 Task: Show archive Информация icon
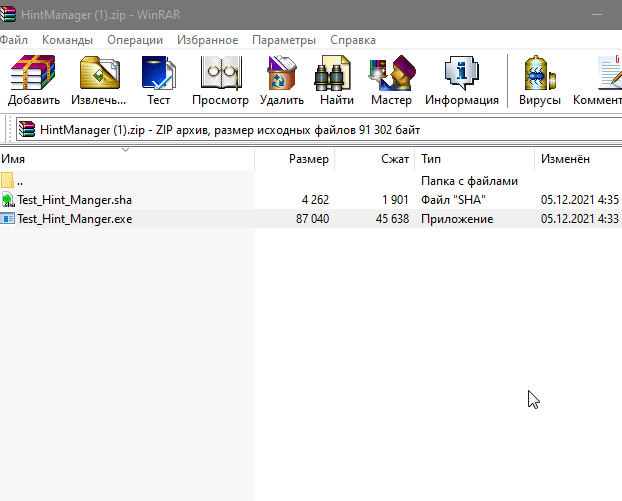[462, 73]
